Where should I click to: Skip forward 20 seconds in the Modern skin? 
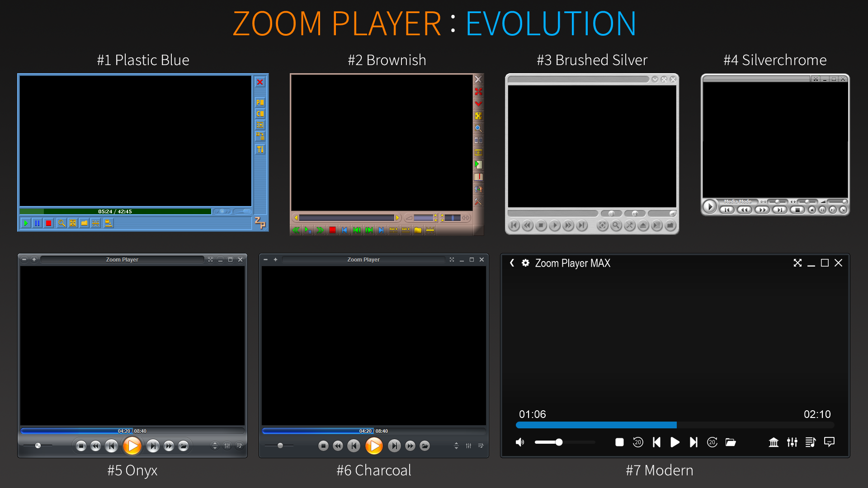click(712, 442)
